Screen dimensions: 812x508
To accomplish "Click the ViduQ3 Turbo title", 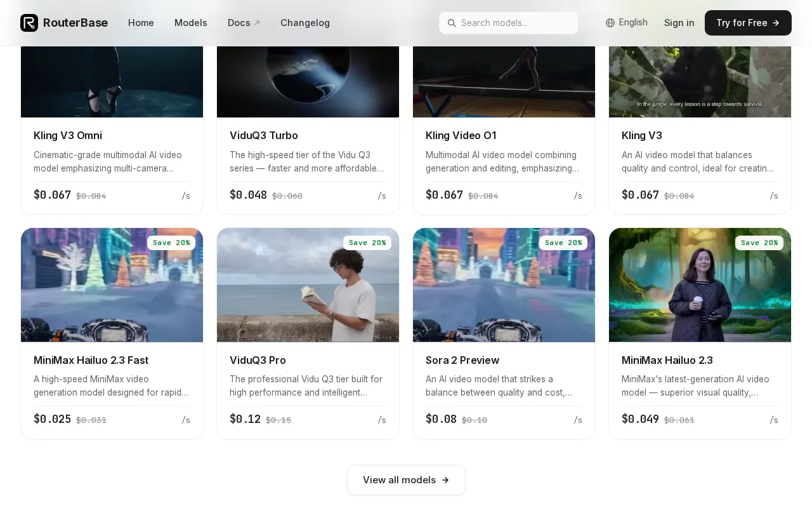I will tap(264, 136).
